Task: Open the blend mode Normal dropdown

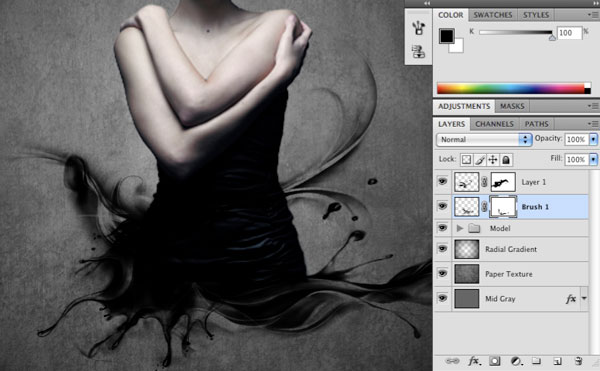Action: click(x=484, y=140)
